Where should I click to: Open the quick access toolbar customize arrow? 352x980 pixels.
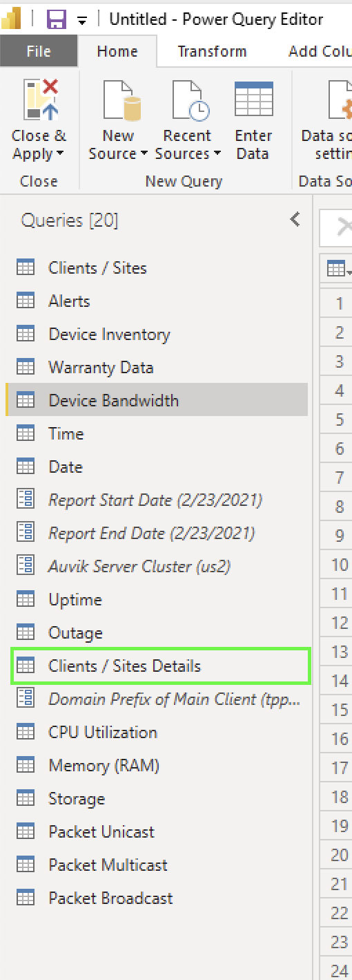click(83, 20)
